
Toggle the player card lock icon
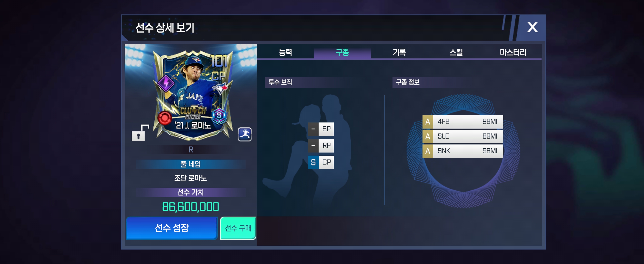tap(140, 133)
